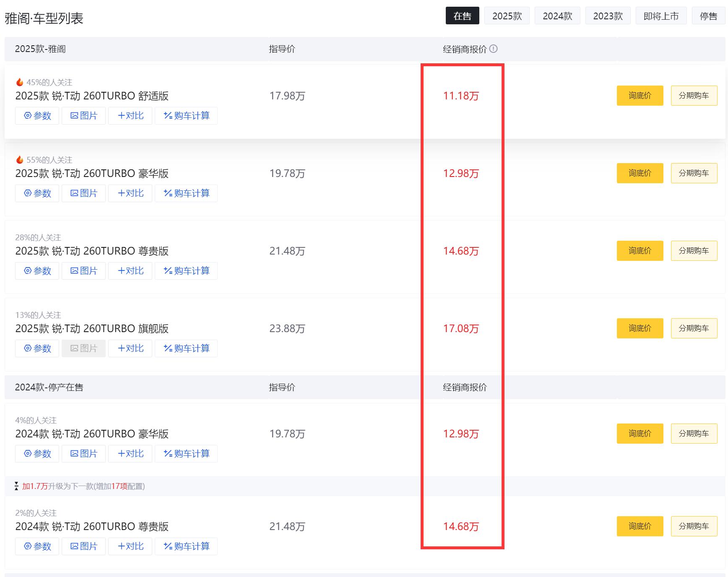The width and height of the screenshot is (728, 577).
Task: Add 2025款 尊贵版 to 对比
Action: 130,271
